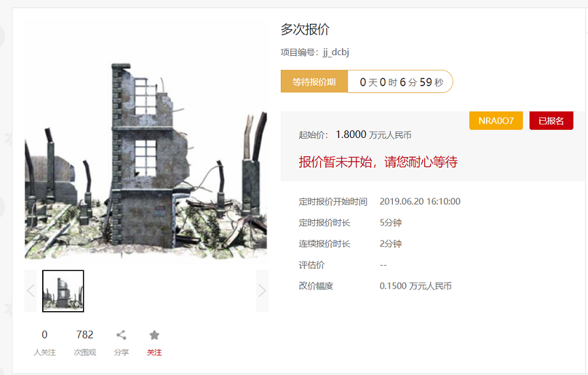
Task: Click the countdown timer display
Action: coord(401,82)
